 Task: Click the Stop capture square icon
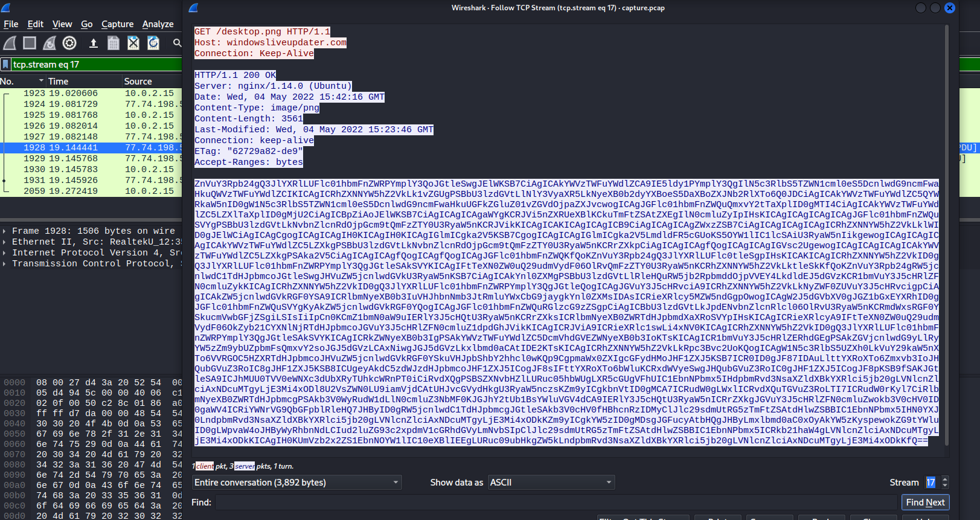point(30,43)
